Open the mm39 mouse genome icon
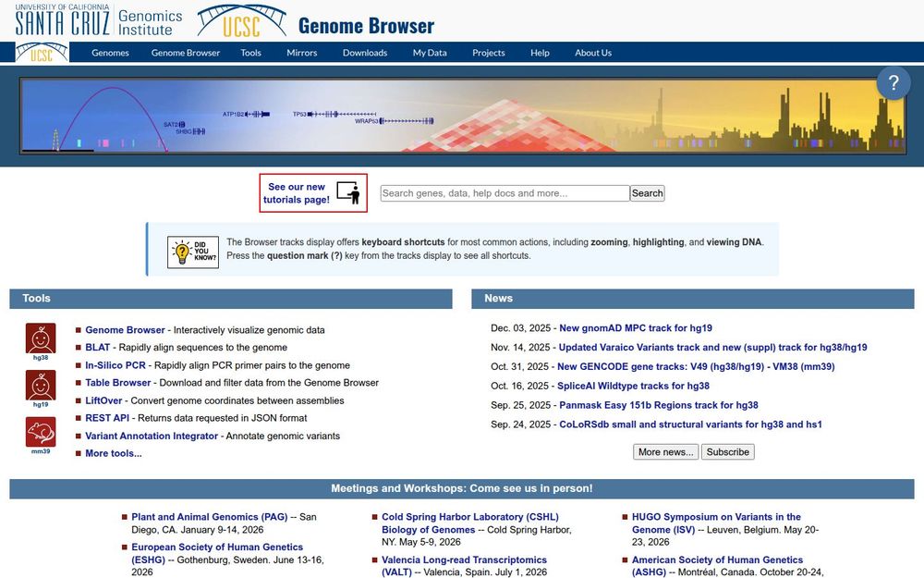924x578 pixels. coord(41,432)
